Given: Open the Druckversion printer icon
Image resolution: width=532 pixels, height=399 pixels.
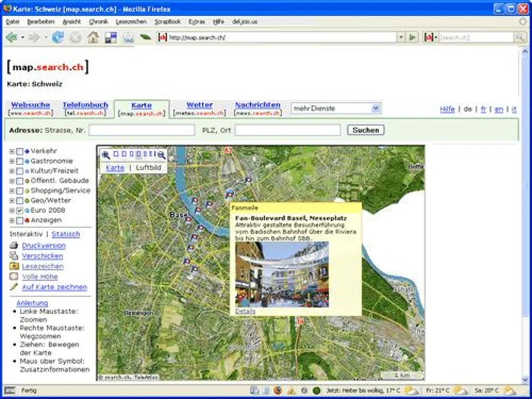Looking at the screenshot, I should pyautogui.click(x=13, y=246).
